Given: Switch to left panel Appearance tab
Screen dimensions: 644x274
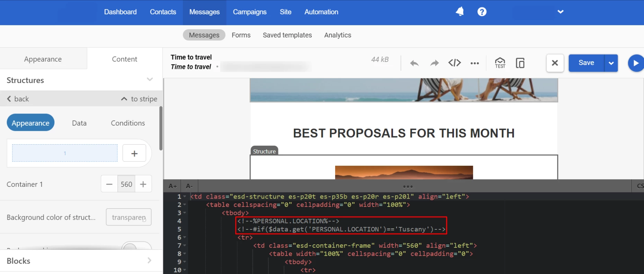Looking at the screenshot, I should point(43,59).
